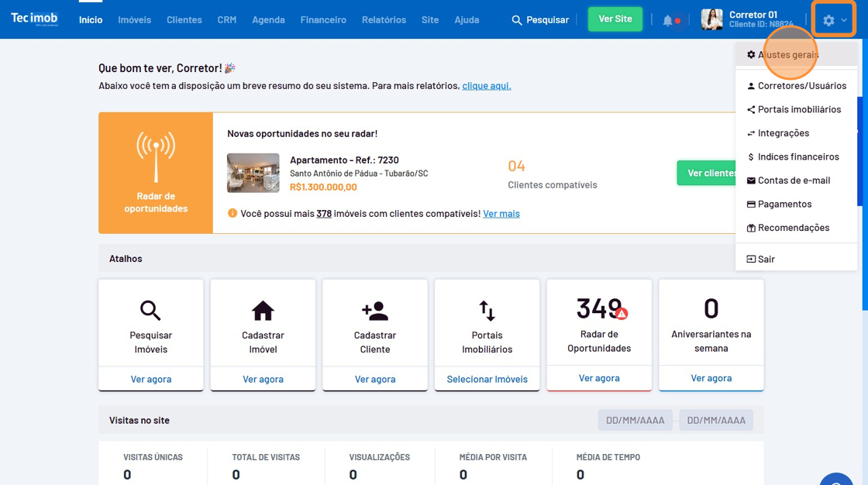Click the notification bell icon

click(667, 20)
